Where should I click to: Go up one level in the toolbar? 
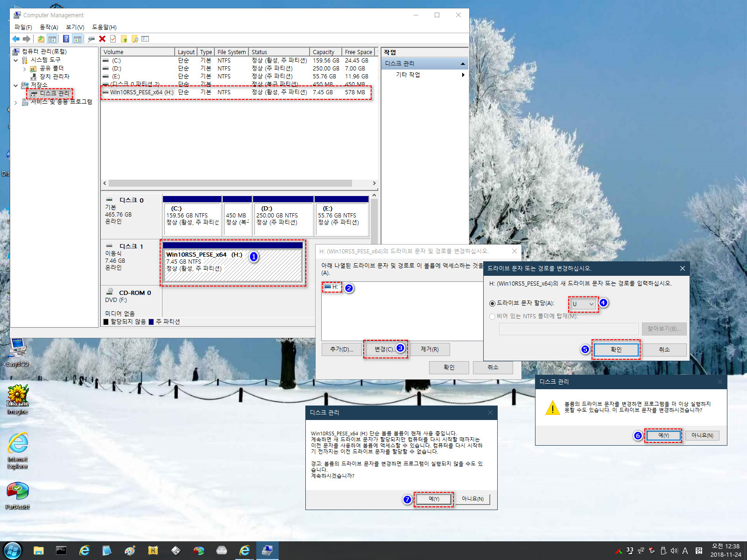41,39
